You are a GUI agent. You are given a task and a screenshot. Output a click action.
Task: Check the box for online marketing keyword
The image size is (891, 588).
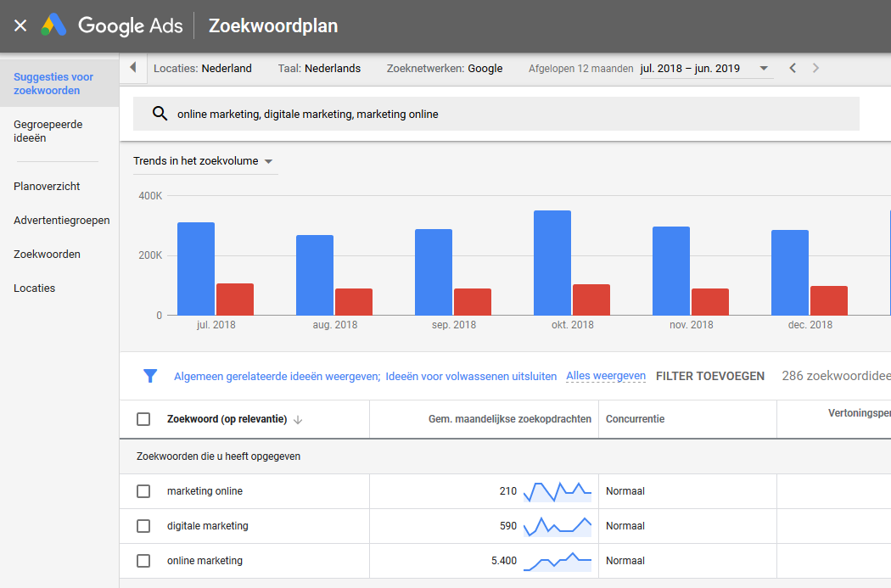(143, 561)
